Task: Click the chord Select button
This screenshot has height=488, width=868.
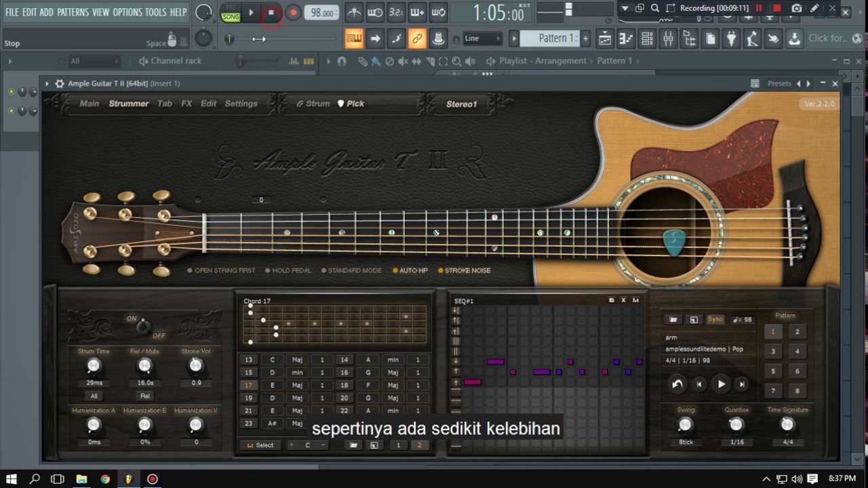Action: click(260, 445)
